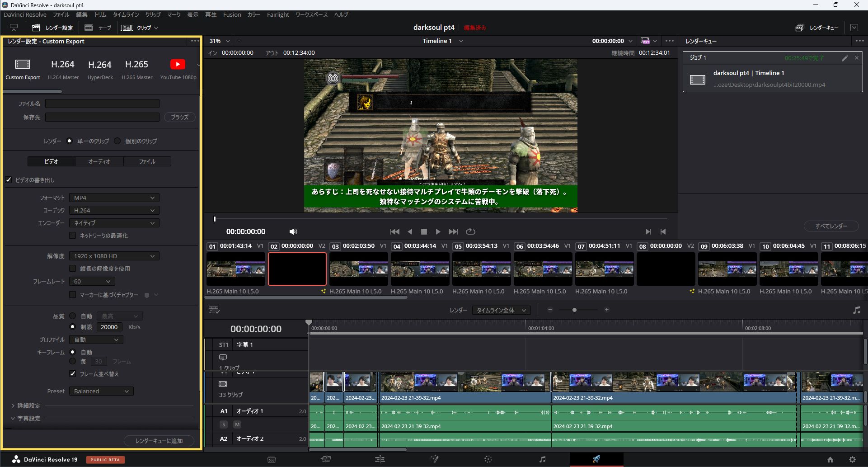Adjust the timeline zoom slider

(575, 310)
